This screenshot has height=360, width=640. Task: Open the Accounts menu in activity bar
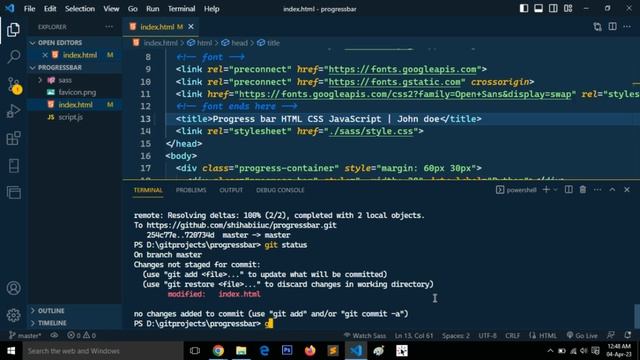pos(13,288)
